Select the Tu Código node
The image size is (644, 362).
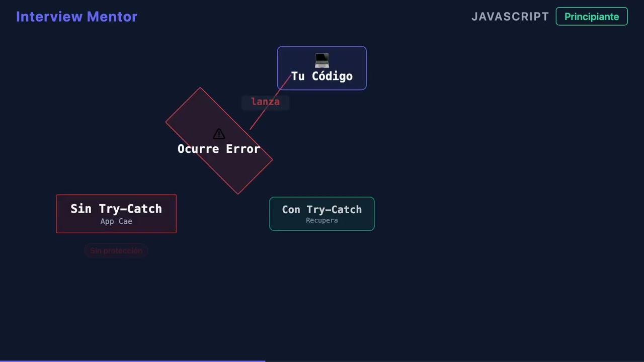point(322,68)
